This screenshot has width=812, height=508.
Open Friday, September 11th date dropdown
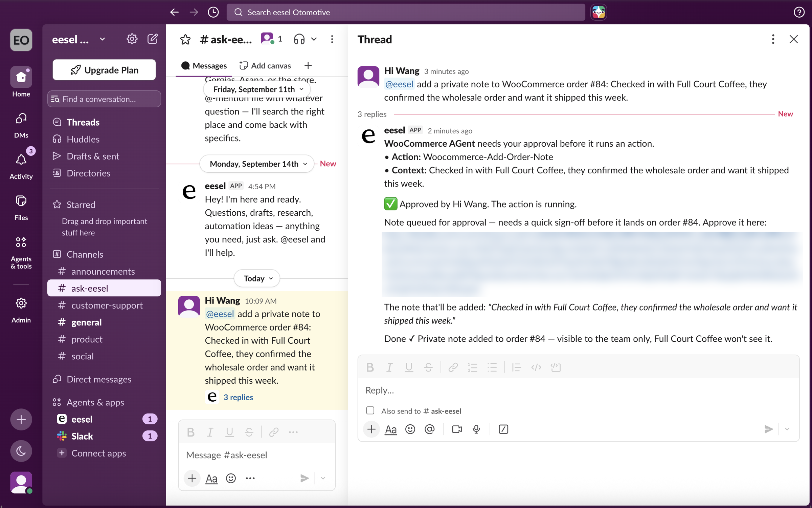[257, 89]
